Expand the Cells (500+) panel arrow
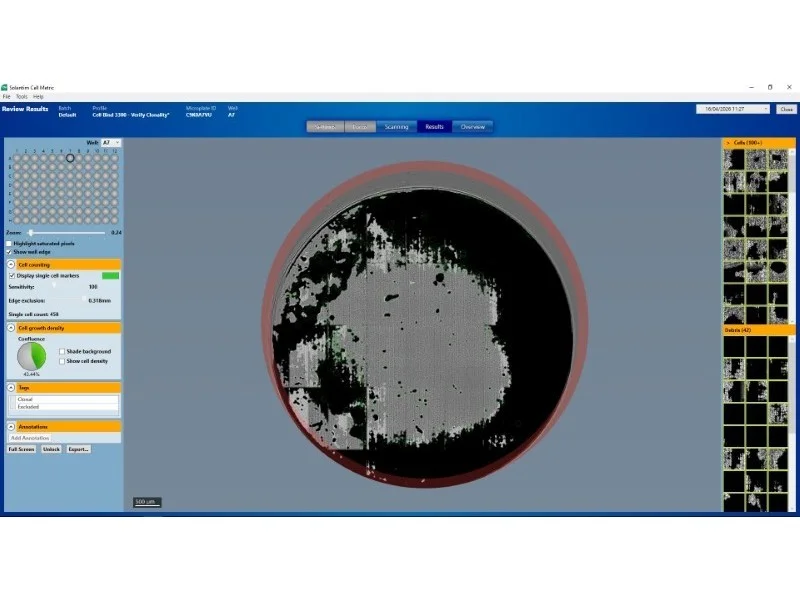The width and height of the screenshot is (800, 600). point(728,143)
